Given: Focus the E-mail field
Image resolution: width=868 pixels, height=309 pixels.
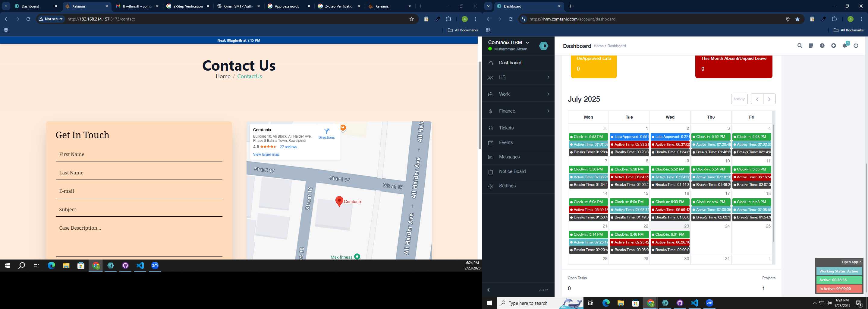Looking at the screenshot, I should 139,191.
